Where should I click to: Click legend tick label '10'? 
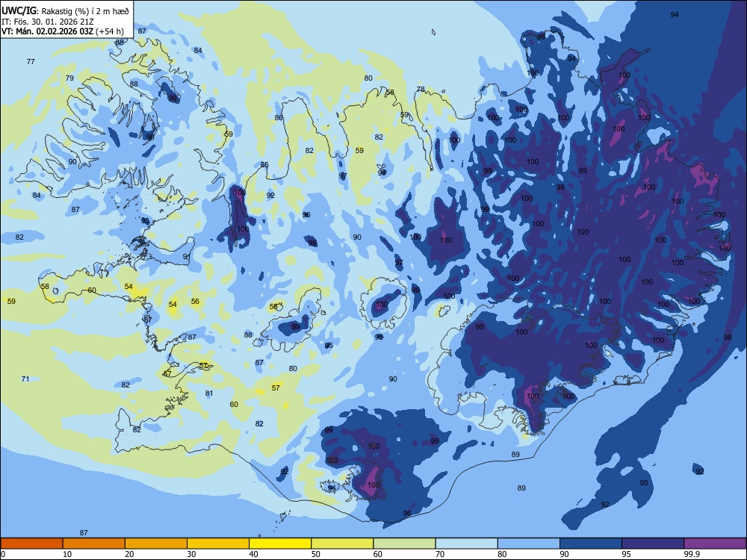tap(67, 554)
